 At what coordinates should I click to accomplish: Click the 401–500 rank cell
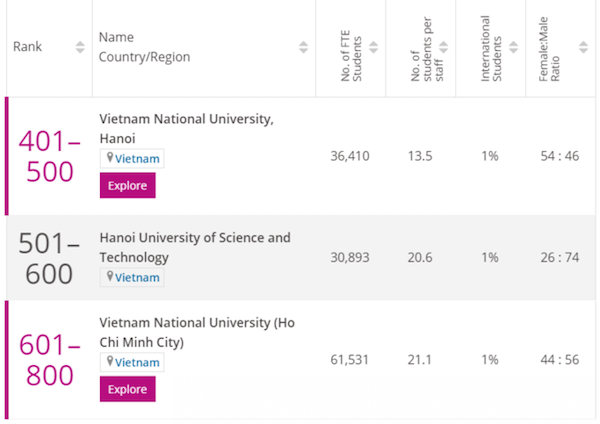tap(47, 156)
